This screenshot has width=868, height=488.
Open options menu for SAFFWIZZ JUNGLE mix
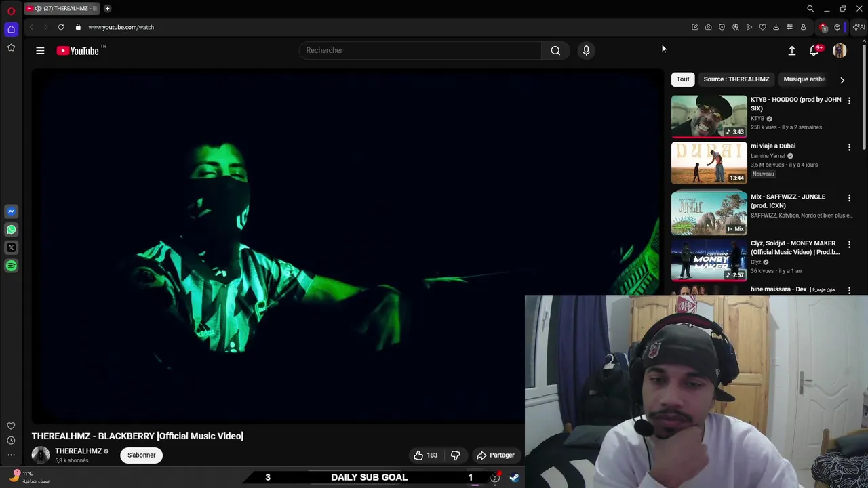click(x=849, y=198)
